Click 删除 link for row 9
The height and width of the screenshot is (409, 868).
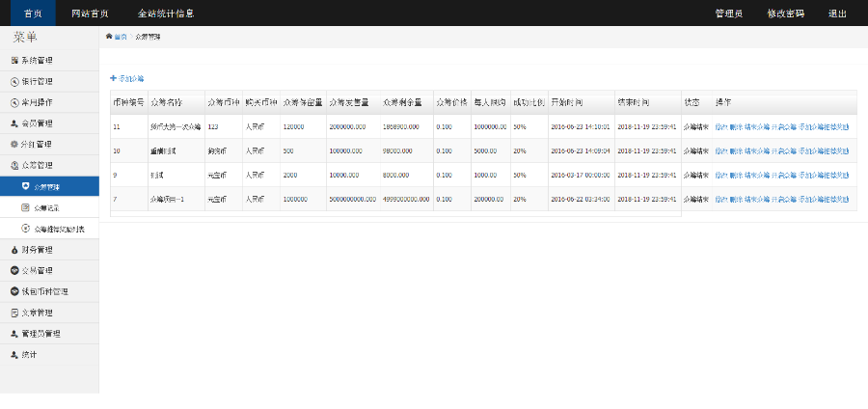[x=736, y=175]
